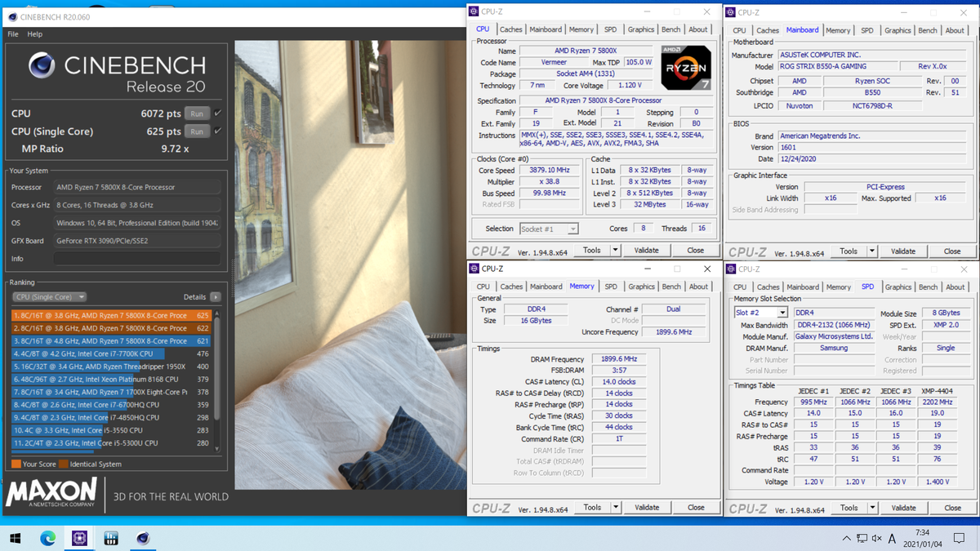Open the 'CPU (Single Core)' ranking dropdown
This screenshot has height=551, width=980.
tap(49, 297)
